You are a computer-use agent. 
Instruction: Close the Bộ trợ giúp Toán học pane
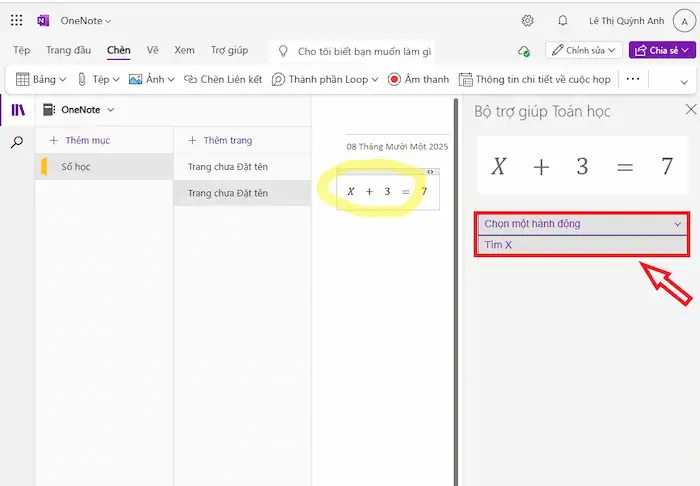click(x=690, y=110)
